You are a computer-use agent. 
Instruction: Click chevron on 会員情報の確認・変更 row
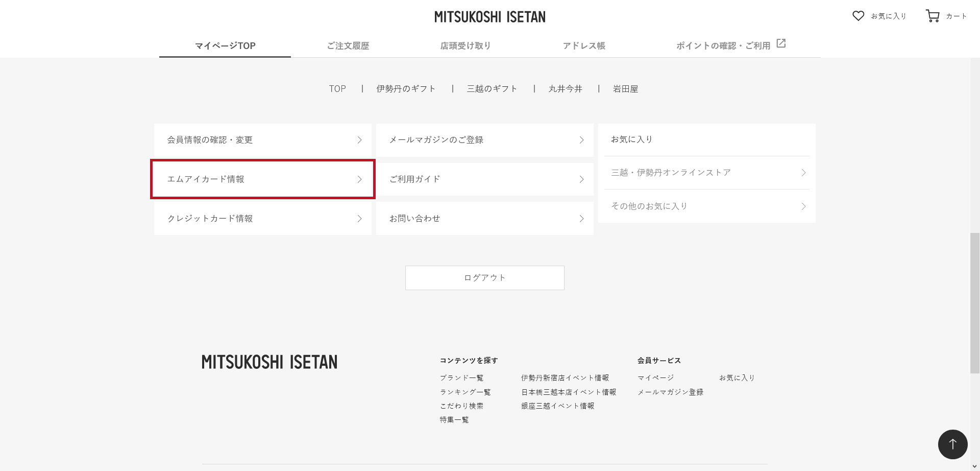[x=359, y=140]
